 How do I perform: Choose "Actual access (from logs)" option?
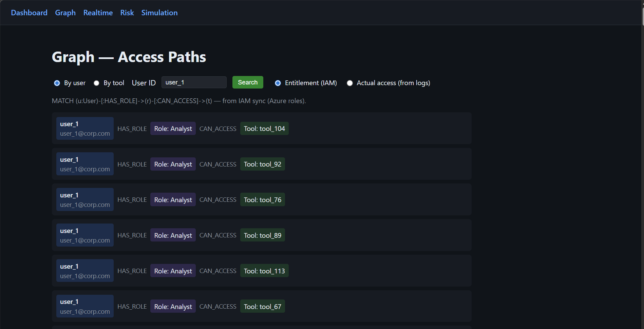[x=350, y=83]
